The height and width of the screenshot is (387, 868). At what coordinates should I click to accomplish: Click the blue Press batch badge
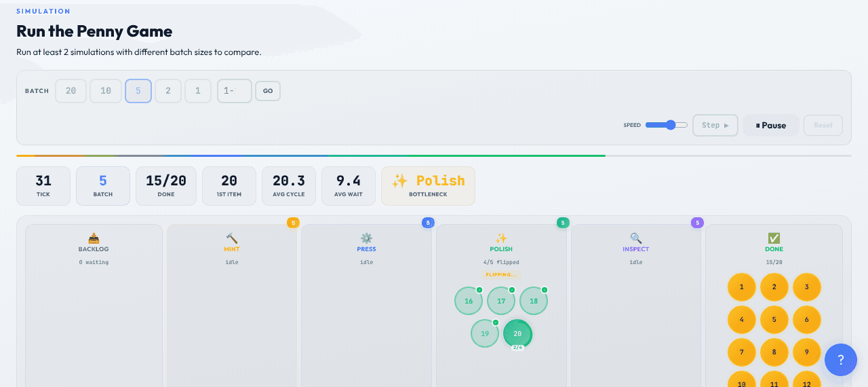[428, 223]
